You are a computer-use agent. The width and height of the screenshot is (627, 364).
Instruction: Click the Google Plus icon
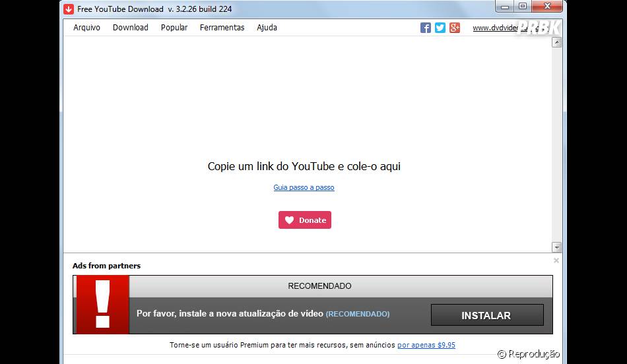click(x=454, y=28)
